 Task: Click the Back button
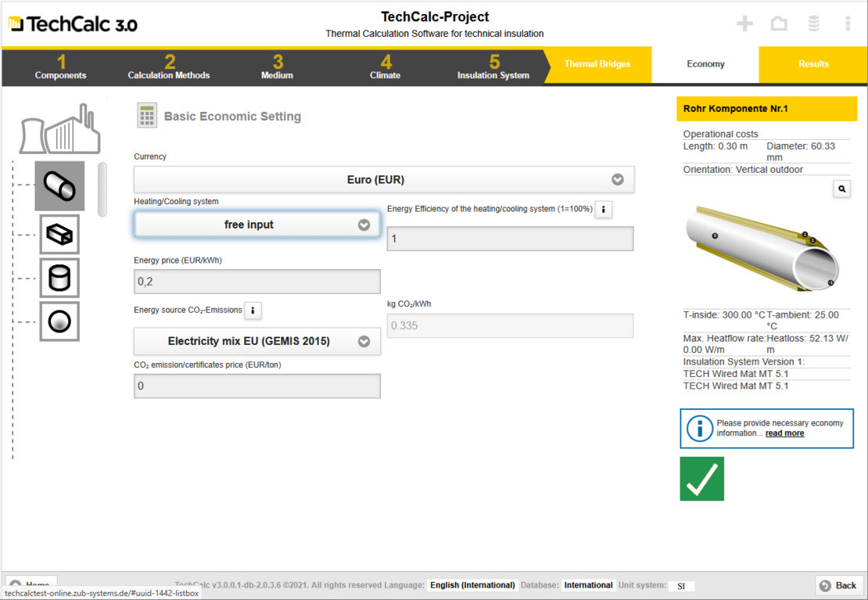[x=838, y=586]
